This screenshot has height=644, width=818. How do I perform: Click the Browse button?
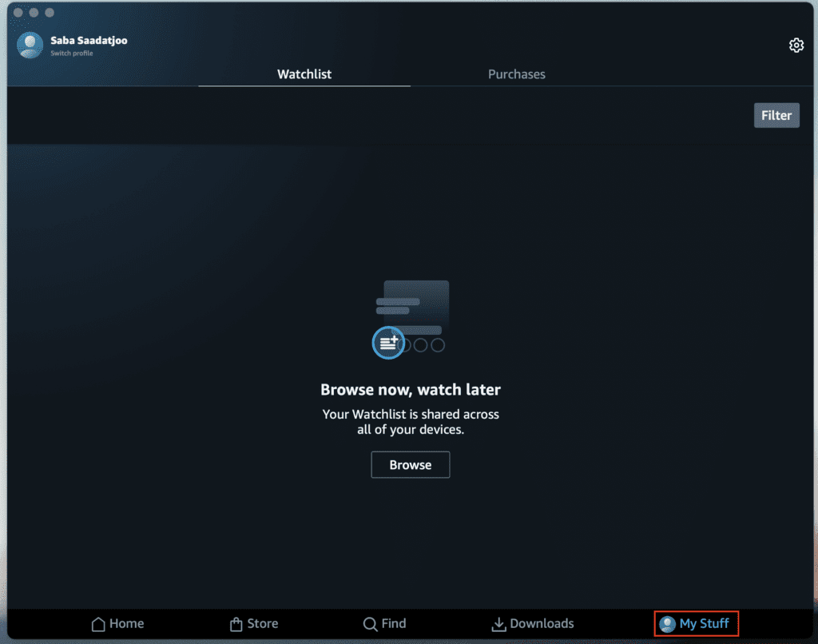click(411, 464)
